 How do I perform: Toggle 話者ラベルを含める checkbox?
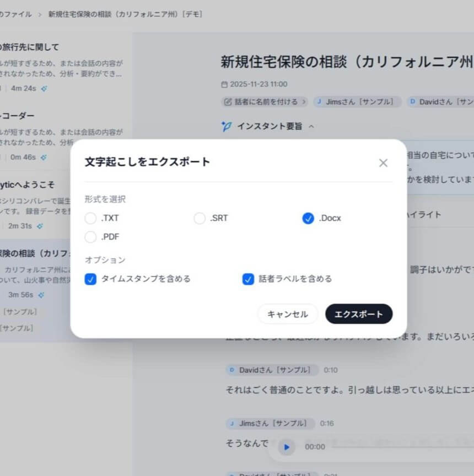pos(248,279)
